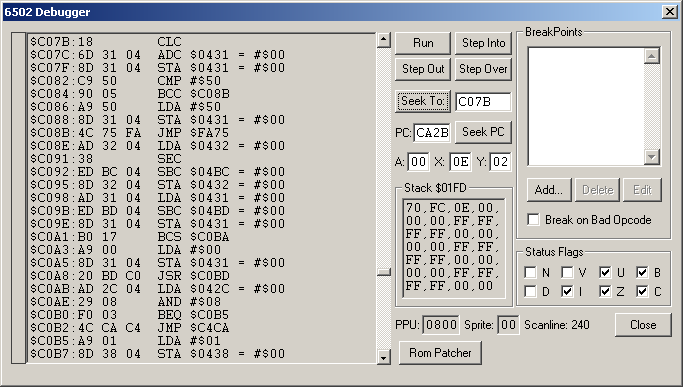Click the A register field

click(x=418, y=162)
